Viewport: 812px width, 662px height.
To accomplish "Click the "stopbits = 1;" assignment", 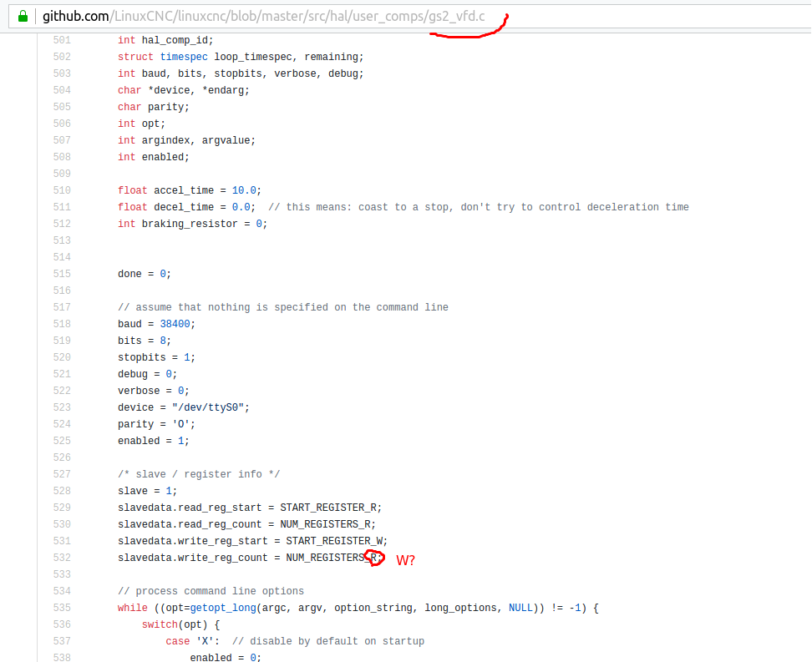I will [156, 357].
